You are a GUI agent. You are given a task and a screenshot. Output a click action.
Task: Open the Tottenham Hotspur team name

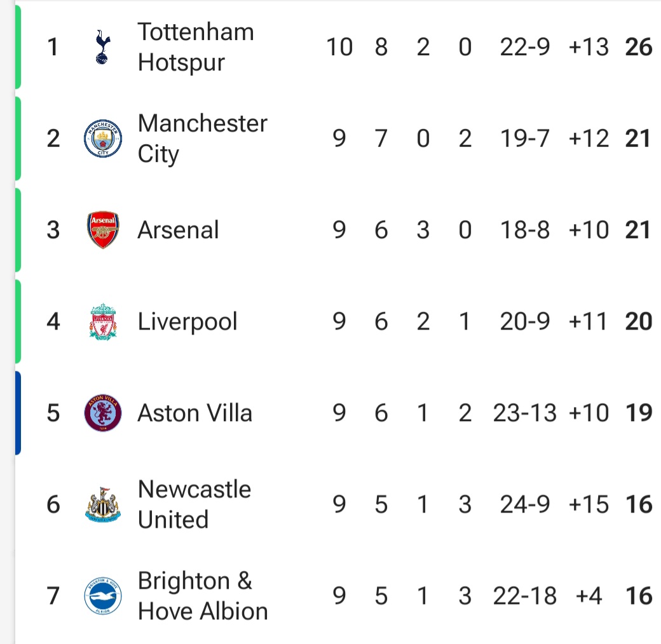[x=196, y=47]
